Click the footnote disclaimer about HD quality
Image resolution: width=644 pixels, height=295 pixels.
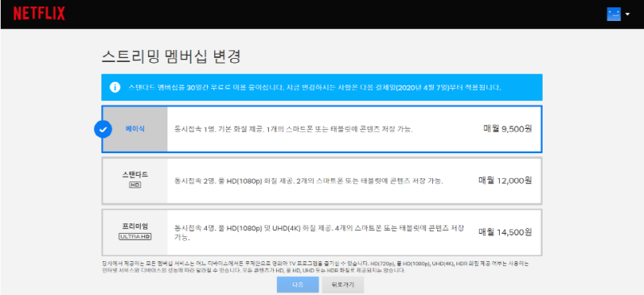[x=315, y=267]
